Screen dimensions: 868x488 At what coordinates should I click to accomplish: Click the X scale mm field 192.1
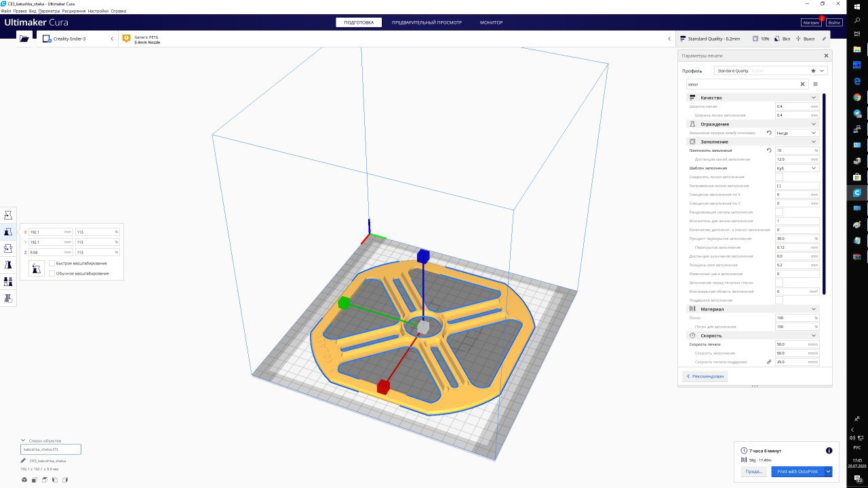tap(52, 232)
